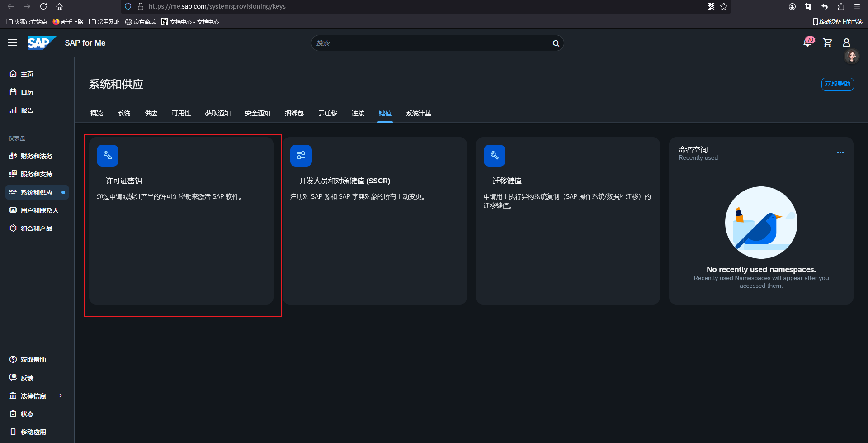Click the user profile icon
868x443 pixels.
pyautogui.click(x=846, y=43)
